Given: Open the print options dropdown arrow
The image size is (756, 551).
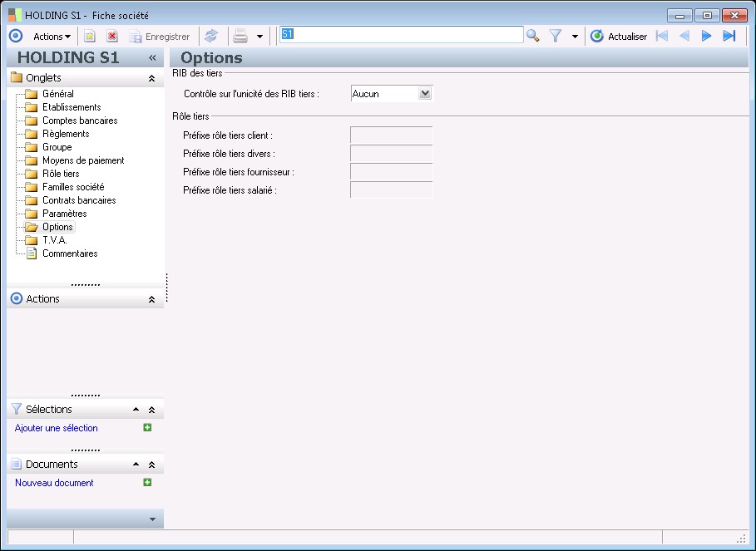Looking at the screenshot, I should click(x=259, y=36).
